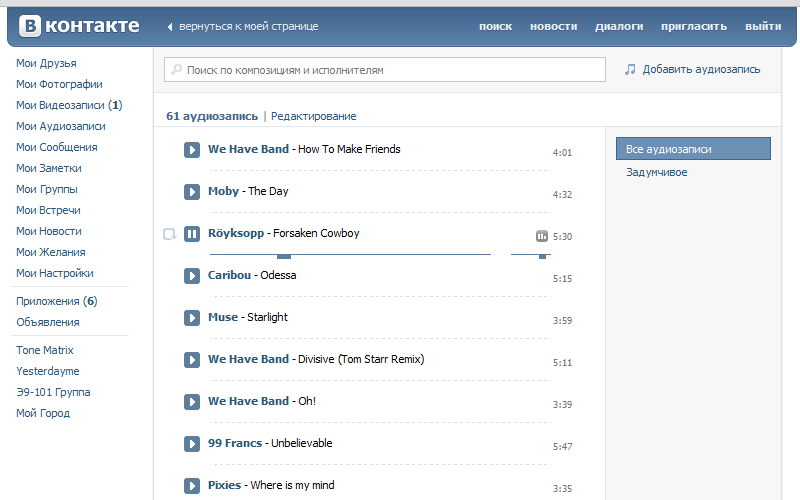Open Yesterdayme app link

coord(47,371)
